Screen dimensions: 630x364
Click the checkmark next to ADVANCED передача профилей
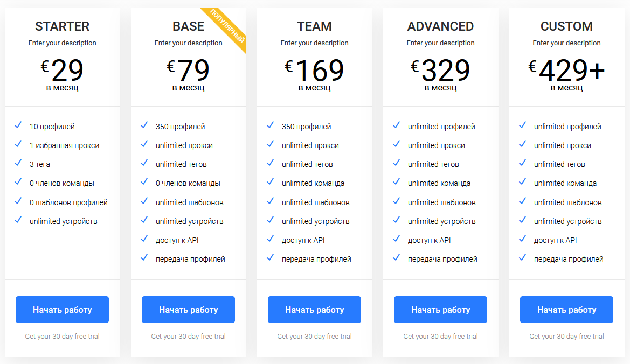point(397,257)
